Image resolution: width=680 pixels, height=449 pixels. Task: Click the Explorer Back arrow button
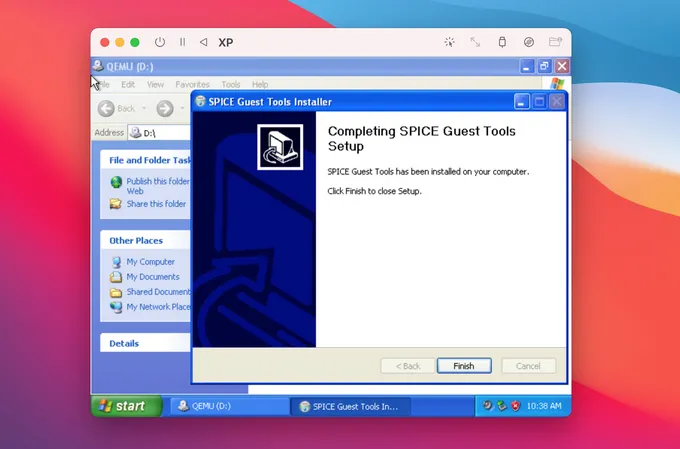click(x=106, y=108)
